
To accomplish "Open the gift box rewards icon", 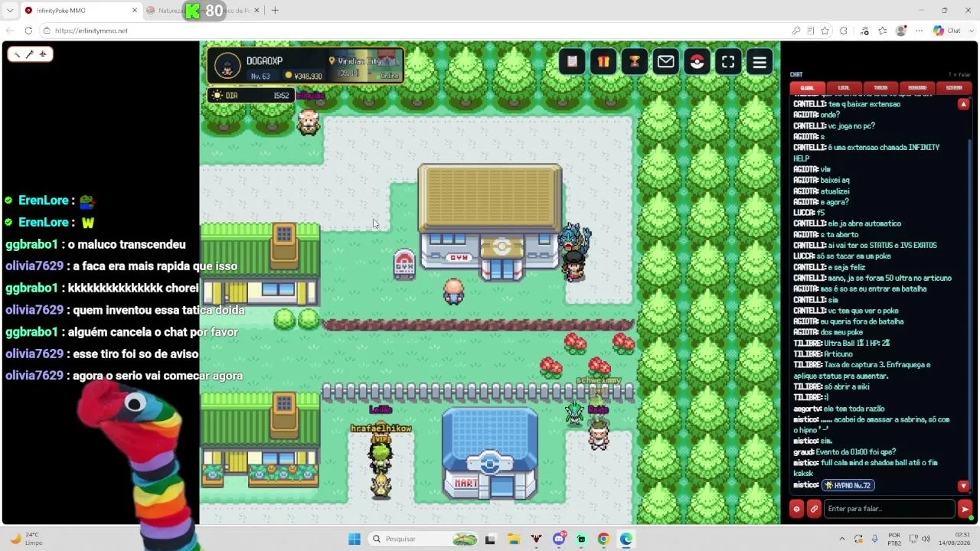I will point(603,62).
